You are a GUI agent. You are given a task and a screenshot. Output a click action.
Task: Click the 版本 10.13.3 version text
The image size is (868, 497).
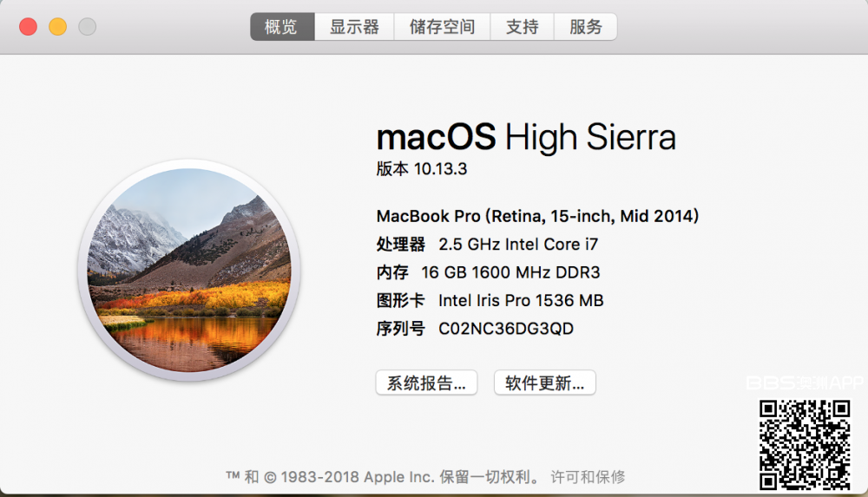point(422,169)
